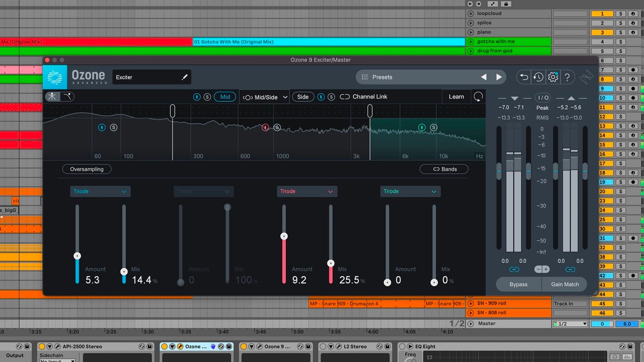Click the Oversampling button
Screen dimensions: 644x362
click(87, 169)
